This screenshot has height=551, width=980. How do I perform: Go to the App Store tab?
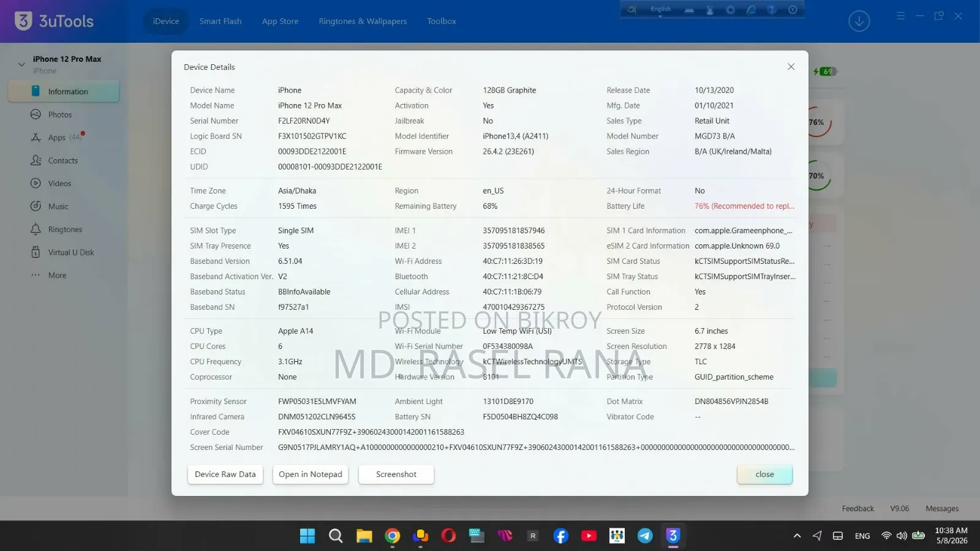click(x=280, y=21)
